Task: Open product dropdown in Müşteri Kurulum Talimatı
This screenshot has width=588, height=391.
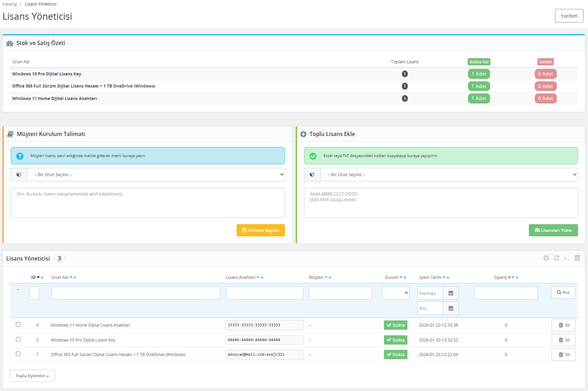Action: pos(156,175)
